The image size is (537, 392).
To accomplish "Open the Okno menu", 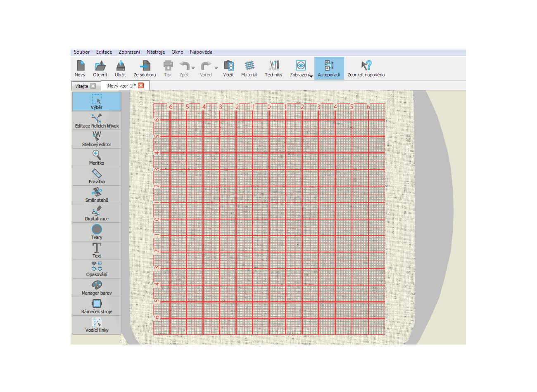I will tap(177, 52).
